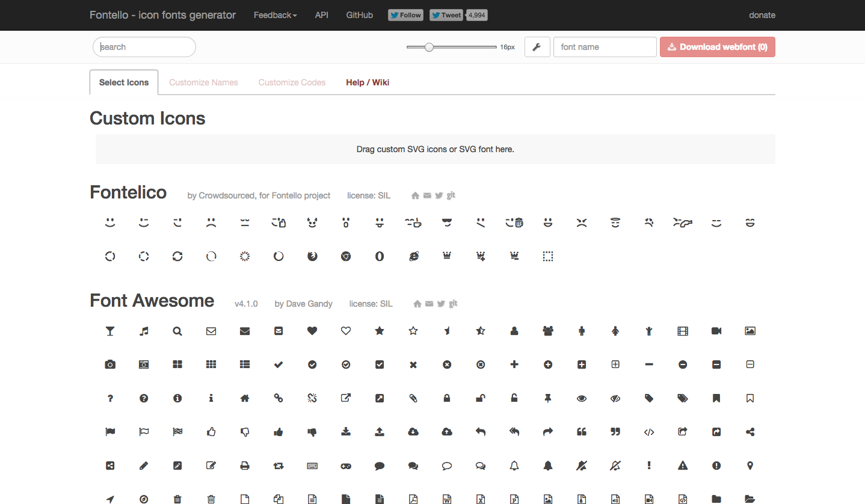Pick the solid filled star icon

[380, 331]
